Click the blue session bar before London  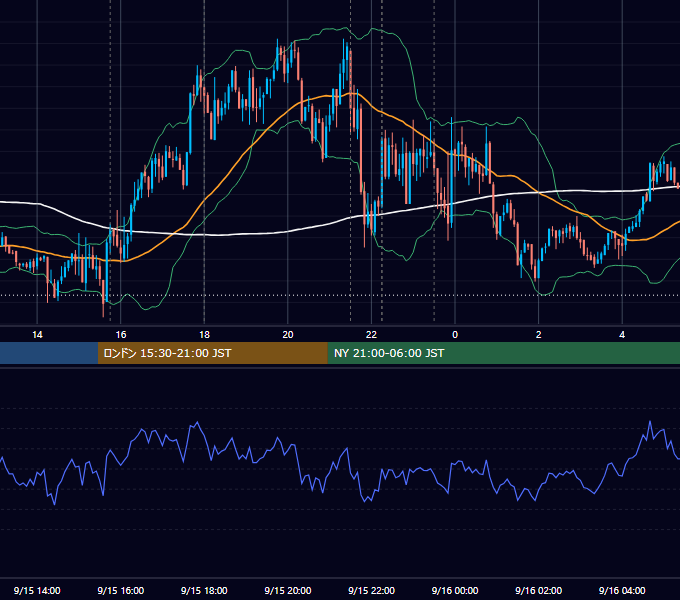point(49,353)
